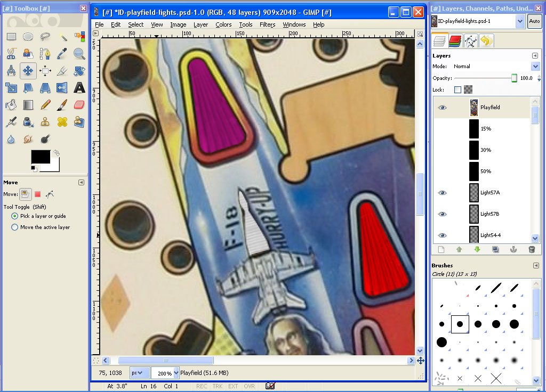
Task: Click the Auto button
Action: coord(534,21)
